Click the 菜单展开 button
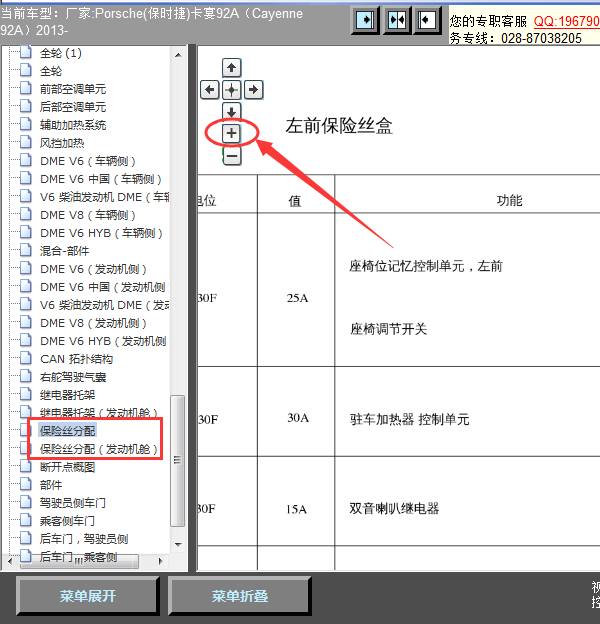Image resolution: width=600 pixels, height=624 pixels. coord(88,596)
